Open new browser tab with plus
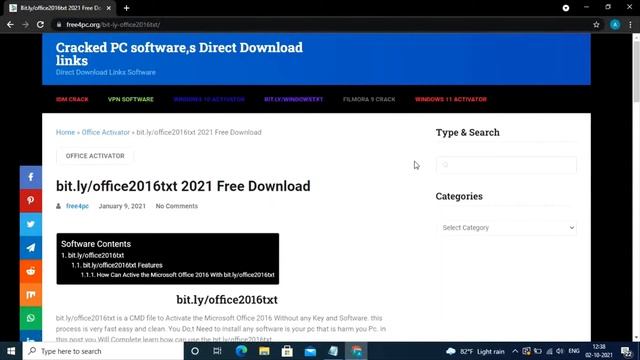The width and height of the screenshot is (640, 360). (127, 8)
